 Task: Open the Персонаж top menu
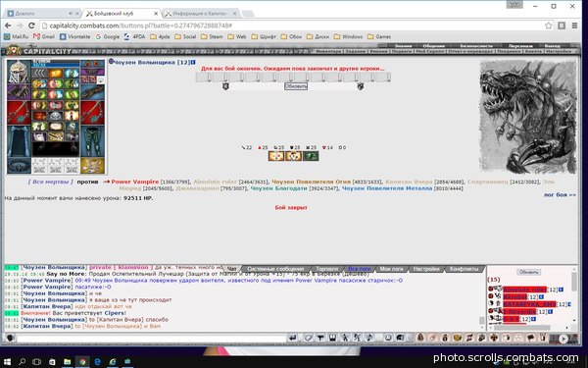point(520,46)
